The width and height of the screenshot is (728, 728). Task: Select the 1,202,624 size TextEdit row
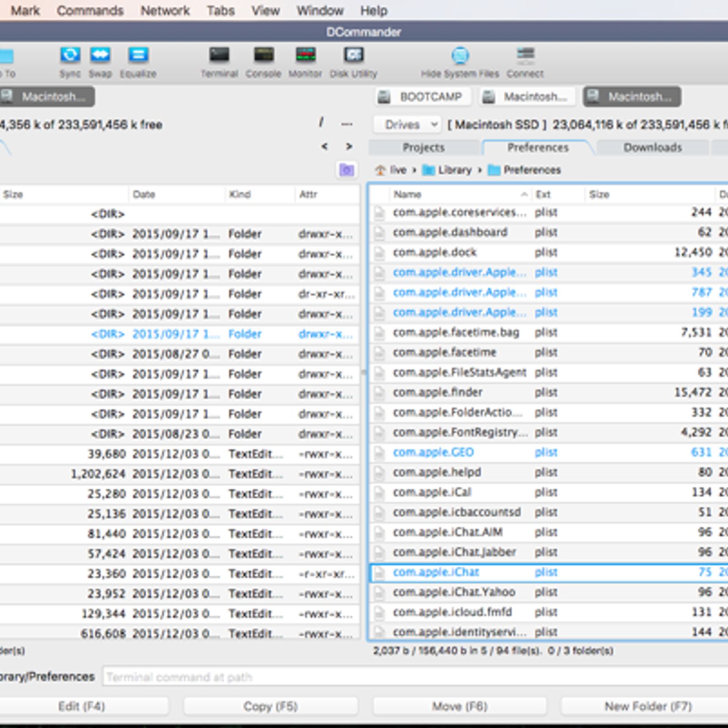point(180,474)
